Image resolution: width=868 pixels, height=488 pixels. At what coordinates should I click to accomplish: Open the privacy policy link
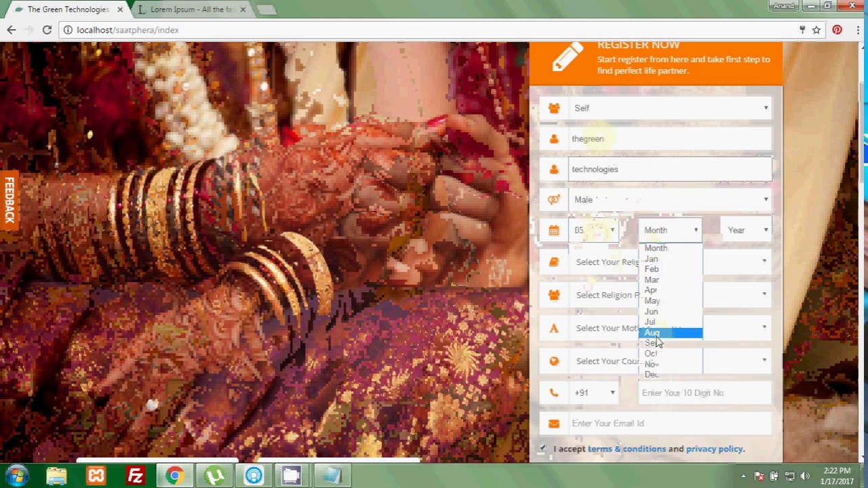[x=714, y=449]
